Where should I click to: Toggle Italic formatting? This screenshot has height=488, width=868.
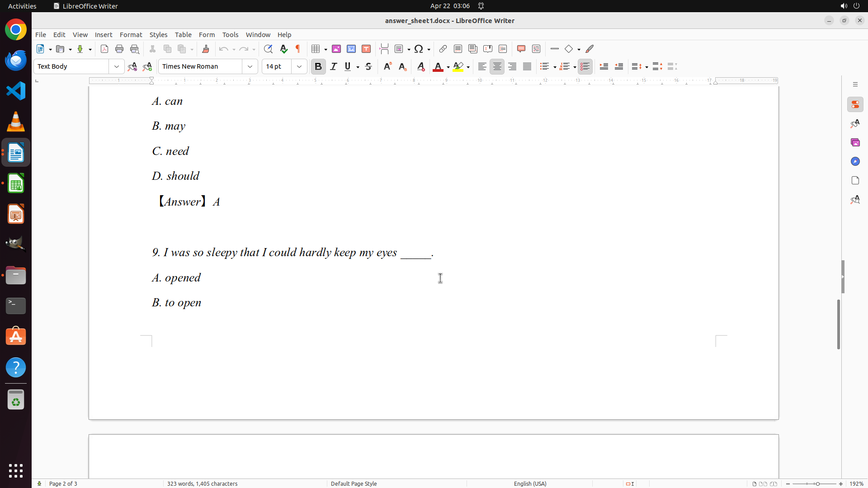(x=334, y=66)
